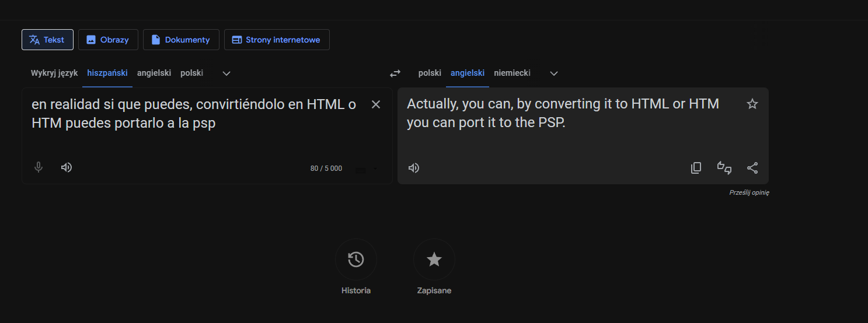Viewport: 868px width, 323px height.
Task: Rate this translation thumbs icon
Action: pyautogui.click(x=724, y=168)
